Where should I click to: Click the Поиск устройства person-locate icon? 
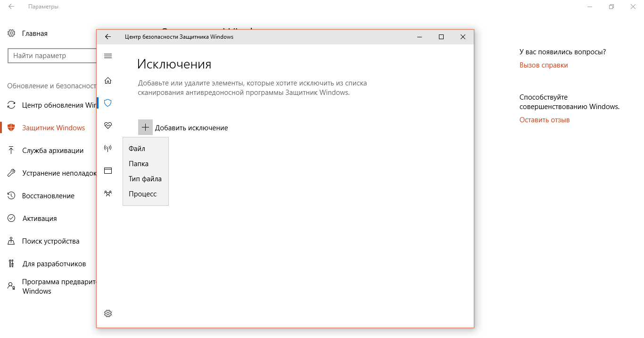tap(11, 241)
